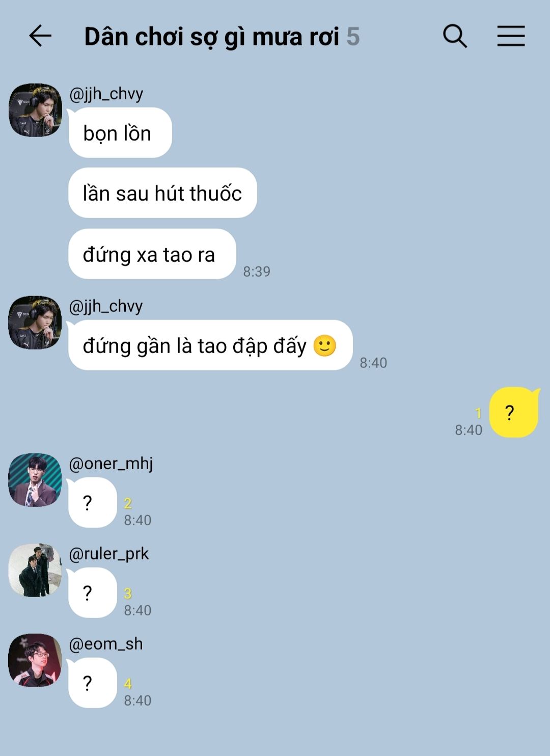Select 'đứng xa tao ra' message

pos(152,254)
